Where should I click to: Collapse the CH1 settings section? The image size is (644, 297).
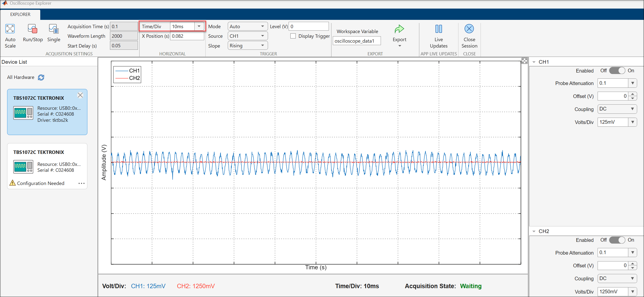point(534,62)
